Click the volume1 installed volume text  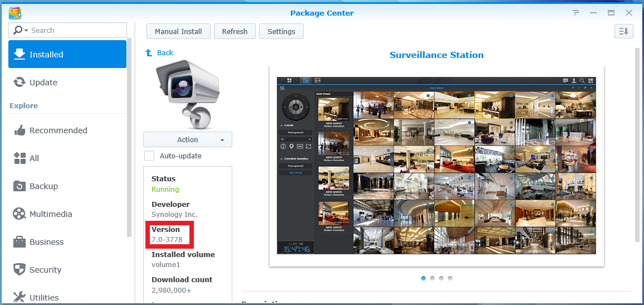tap(165, 265)
